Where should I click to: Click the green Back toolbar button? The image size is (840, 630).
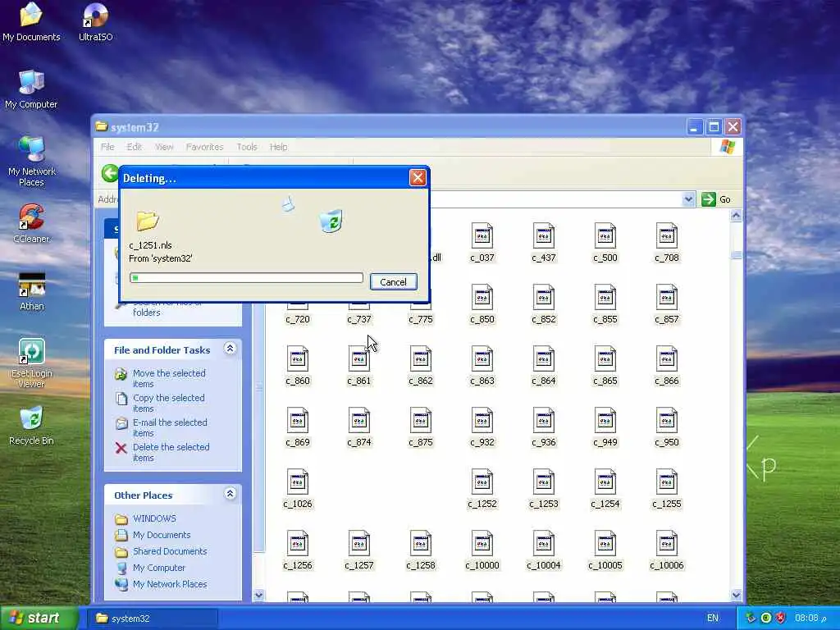[x=110, y=173]
